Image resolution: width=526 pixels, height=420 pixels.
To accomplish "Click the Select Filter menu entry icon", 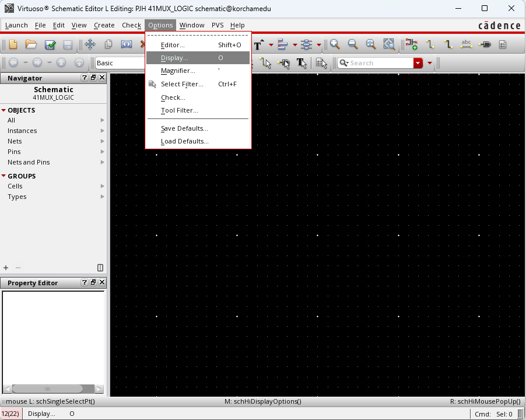I will click(152, 84).
